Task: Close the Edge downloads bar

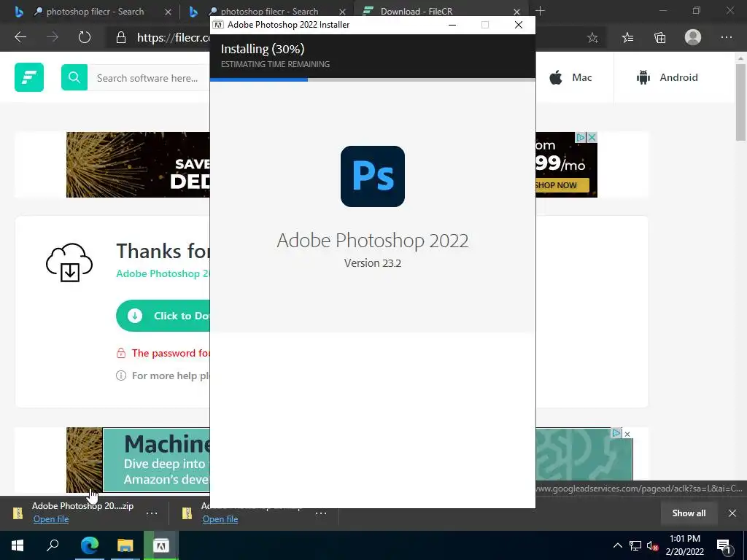Action: (x=732, y=513)
